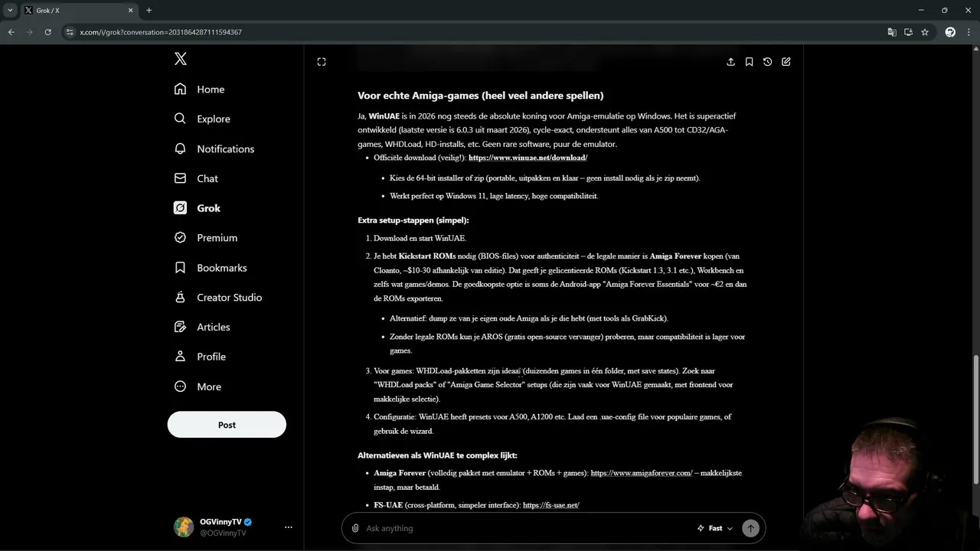
Task: Bookmark this page with star icon
Action: (x=925, y=32)
